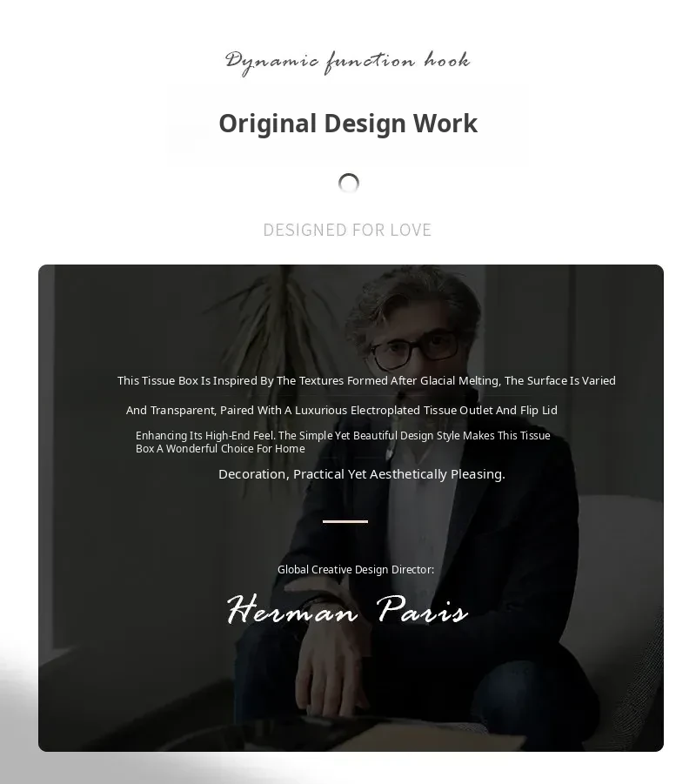Click the short pink divider line
This screenshot has width=696, height=784.
click(x=345, y=521)
